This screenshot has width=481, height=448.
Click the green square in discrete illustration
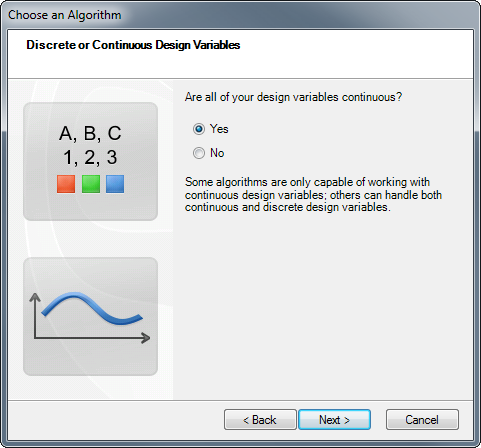(91, 184)
